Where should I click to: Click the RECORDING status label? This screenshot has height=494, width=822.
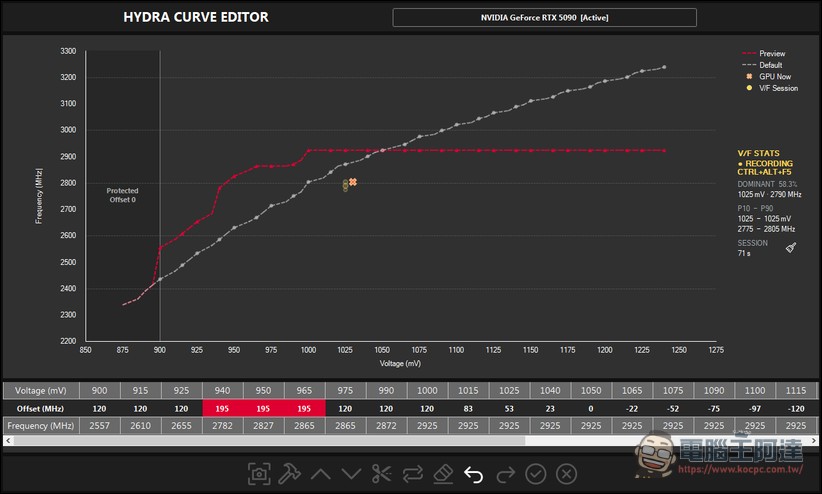pyautogui.click(x=765, y=163)
